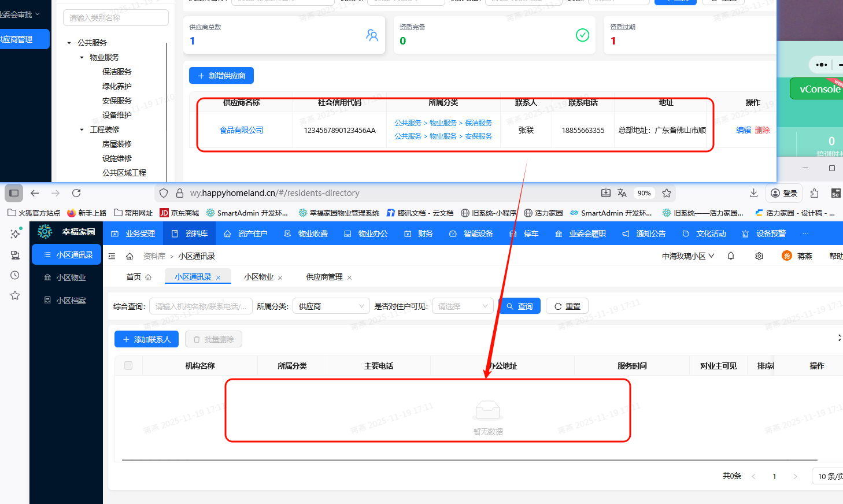This screenshot has width=843, height=504.
Task: Open the settings gear icon
Action: 759,255
